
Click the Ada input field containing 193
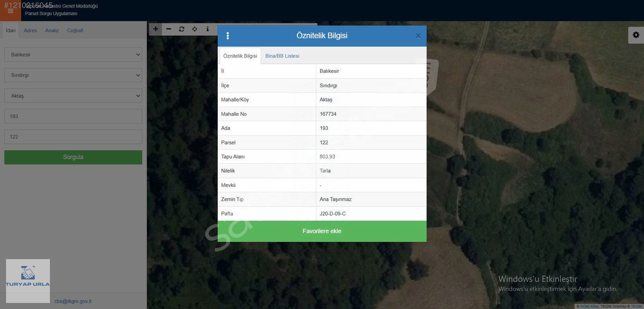tap(73, 116)
